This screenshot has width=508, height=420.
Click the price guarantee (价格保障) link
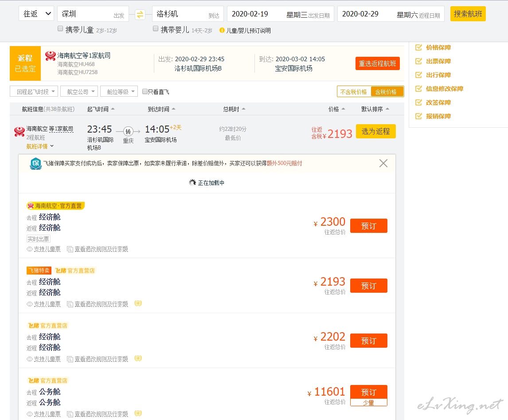pyautogui.click(x=438, y=47)
